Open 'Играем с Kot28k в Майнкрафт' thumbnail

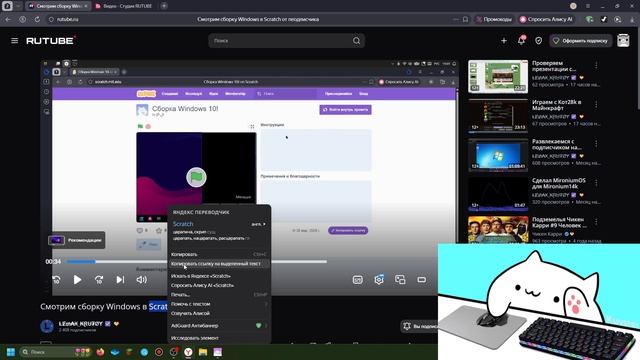click(498, 116)
